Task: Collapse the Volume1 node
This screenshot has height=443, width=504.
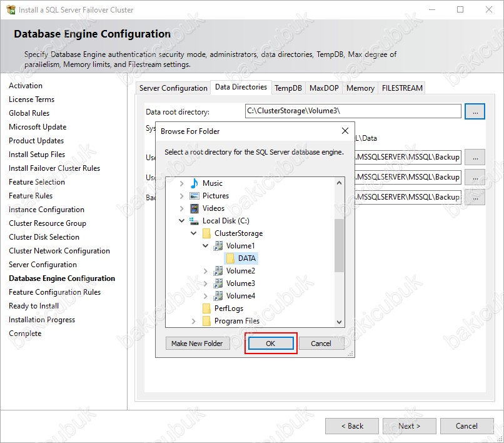Action: click(205, 246)
